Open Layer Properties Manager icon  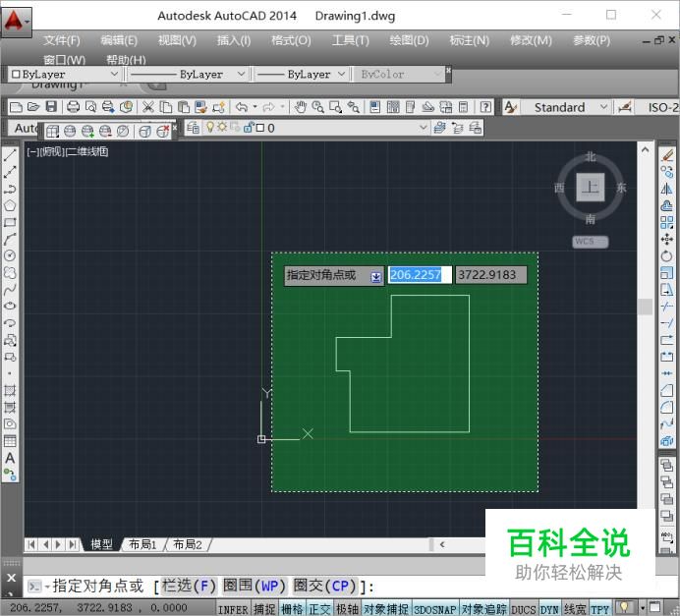coord(194,128)
